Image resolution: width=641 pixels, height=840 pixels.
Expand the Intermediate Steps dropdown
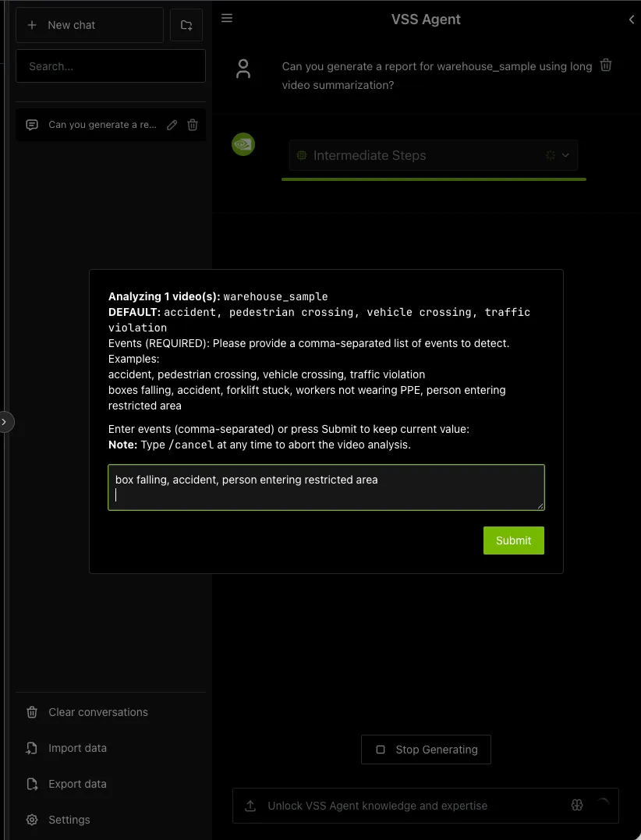coord(434,155)
